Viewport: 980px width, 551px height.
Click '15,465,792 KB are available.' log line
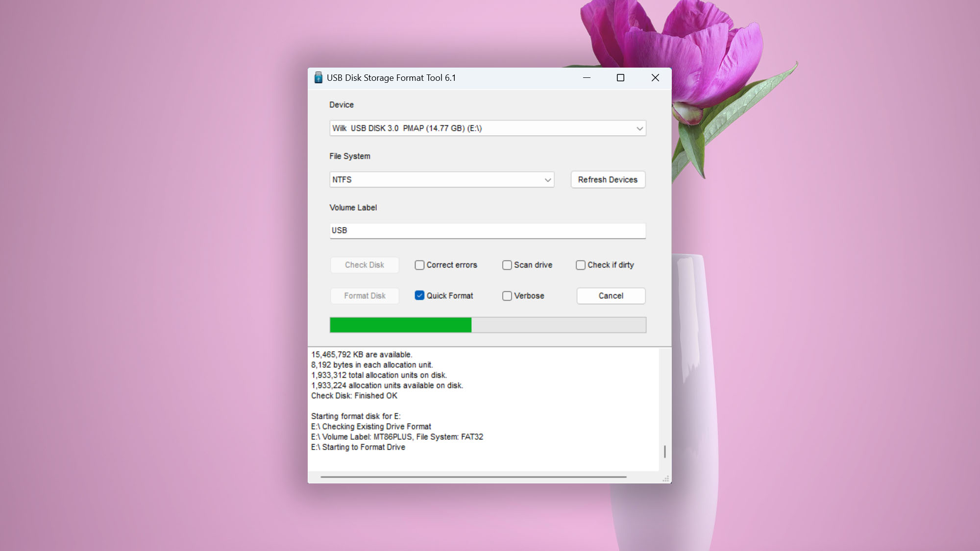pos(362,355)
